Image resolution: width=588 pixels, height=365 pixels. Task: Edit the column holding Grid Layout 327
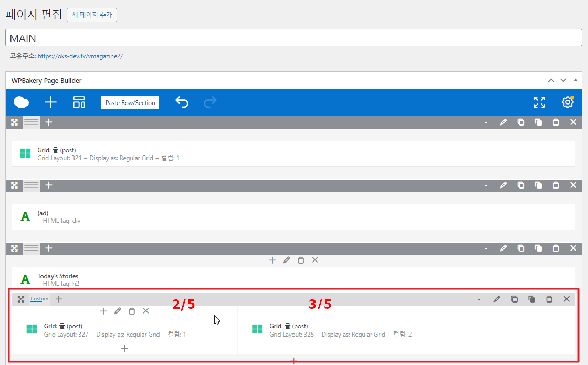point(118,311)
